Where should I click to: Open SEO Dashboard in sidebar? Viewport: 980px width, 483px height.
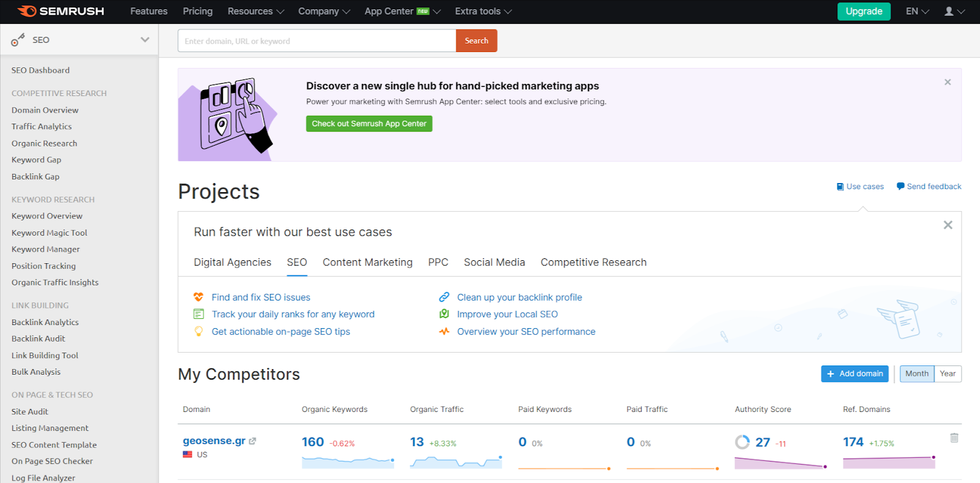(40, 70)
